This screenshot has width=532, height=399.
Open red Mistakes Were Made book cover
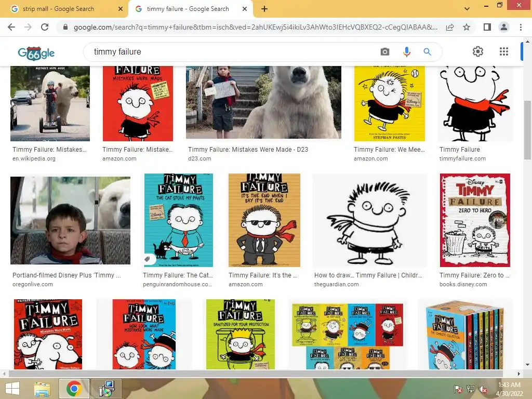tap(138, 103)
